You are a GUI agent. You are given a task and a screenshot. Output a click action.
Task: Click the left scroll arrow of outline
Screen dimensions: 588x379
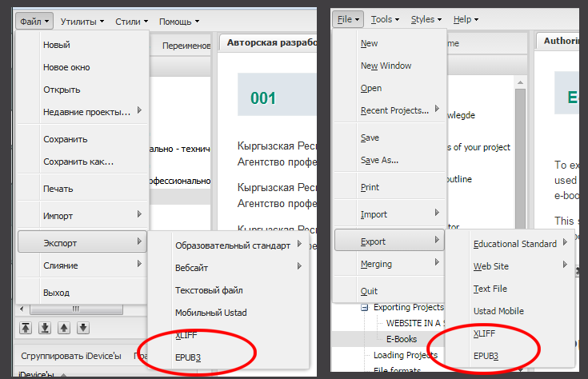[x=22, y=309]
